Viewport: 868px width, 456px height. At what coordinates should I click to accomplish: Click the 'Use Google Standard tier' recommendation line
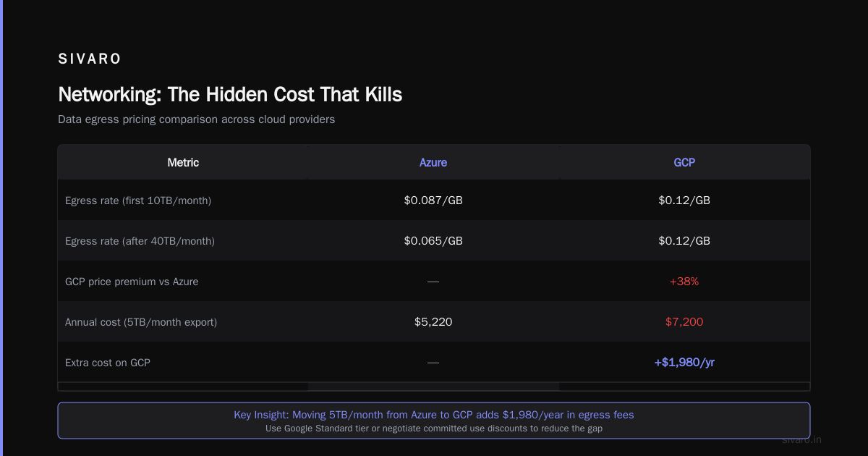click(434, 428)
